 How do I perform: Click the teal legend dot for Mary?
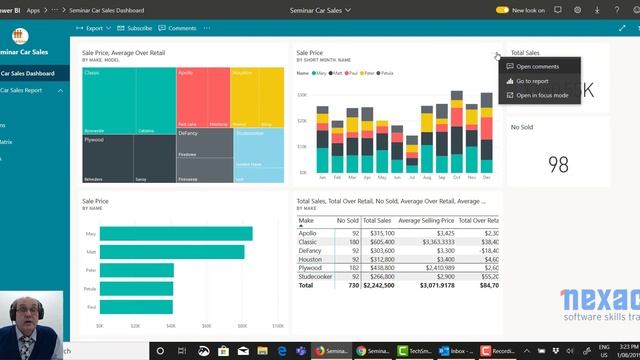click(x=314, y=73)
